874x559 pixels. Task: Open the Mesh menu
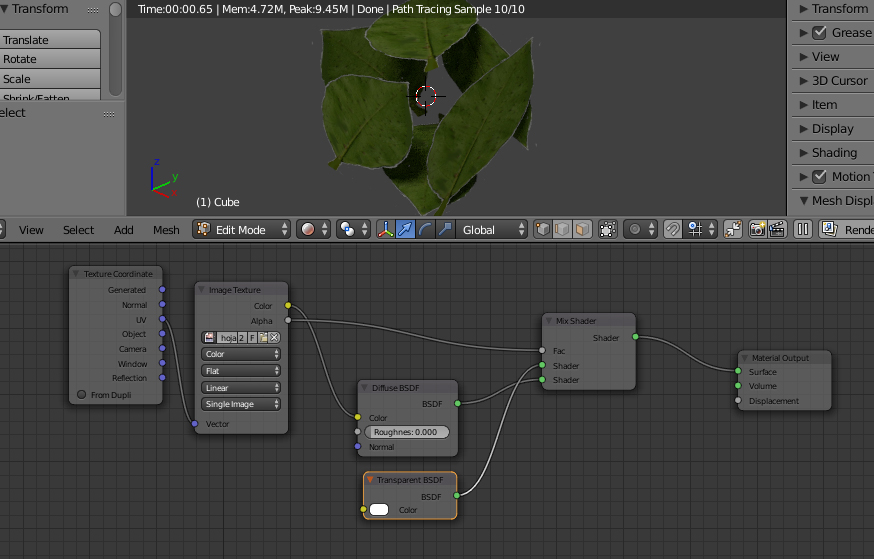(166, 229)
